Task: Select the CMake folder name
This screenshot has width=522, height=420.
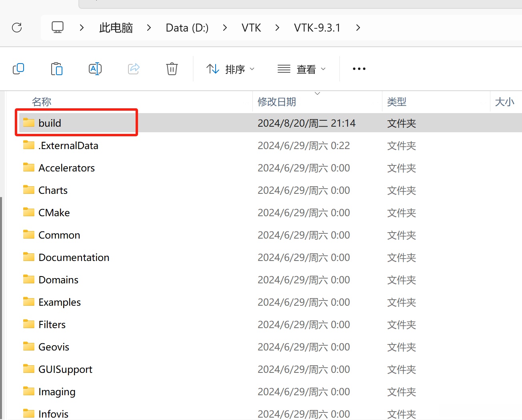Action: [x=54, y=213]
